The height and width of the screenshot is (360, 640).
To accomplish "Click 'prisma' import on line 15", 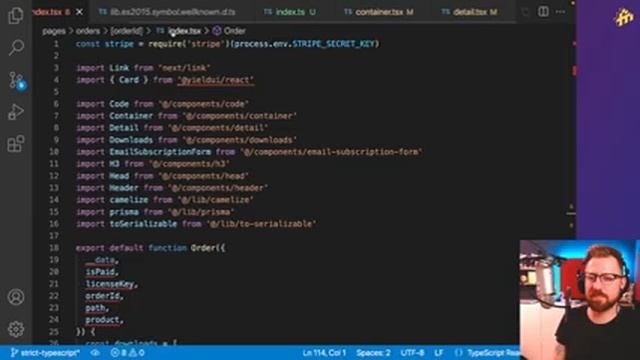I will (x=124, y=212).
